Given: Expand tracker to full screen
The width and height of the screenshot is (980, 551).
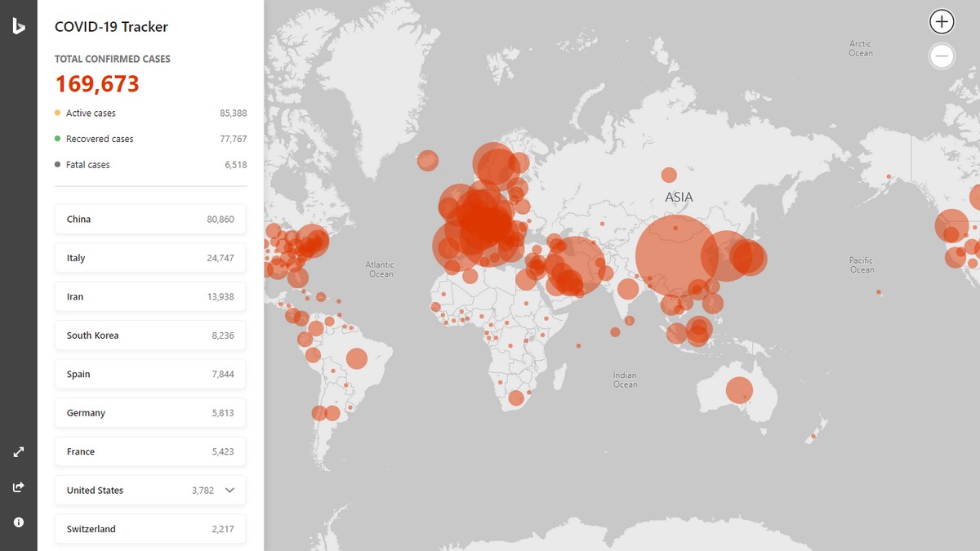Looking at the screenshot, I should point(18,452).
